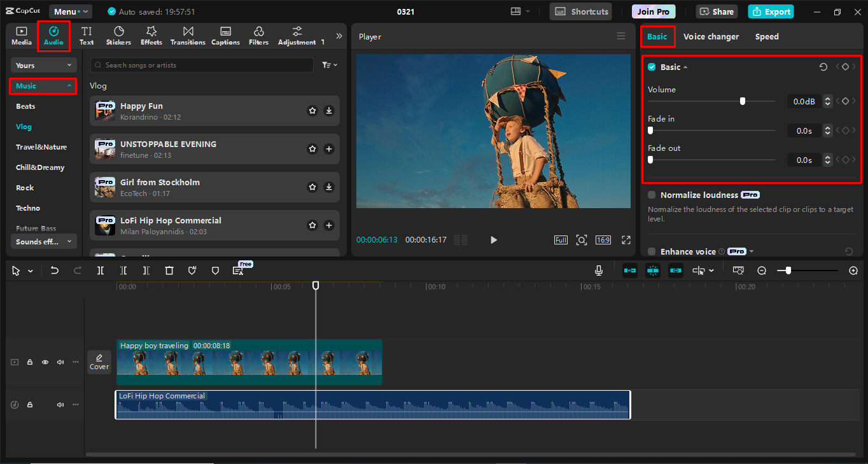Download the Happy Fun track
This screenshot has width=868, height=464.
point(329,110)
